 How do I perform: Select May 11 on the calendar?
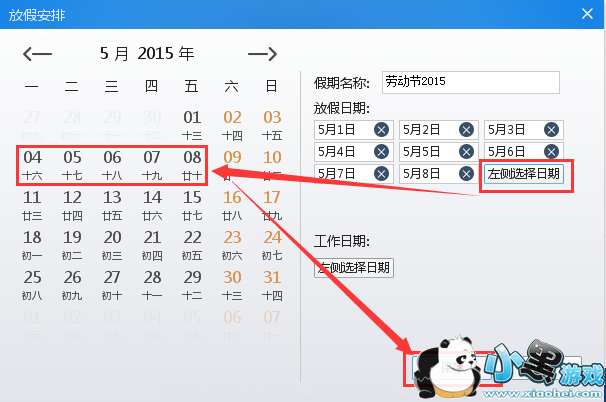click(x=32, y=205)
